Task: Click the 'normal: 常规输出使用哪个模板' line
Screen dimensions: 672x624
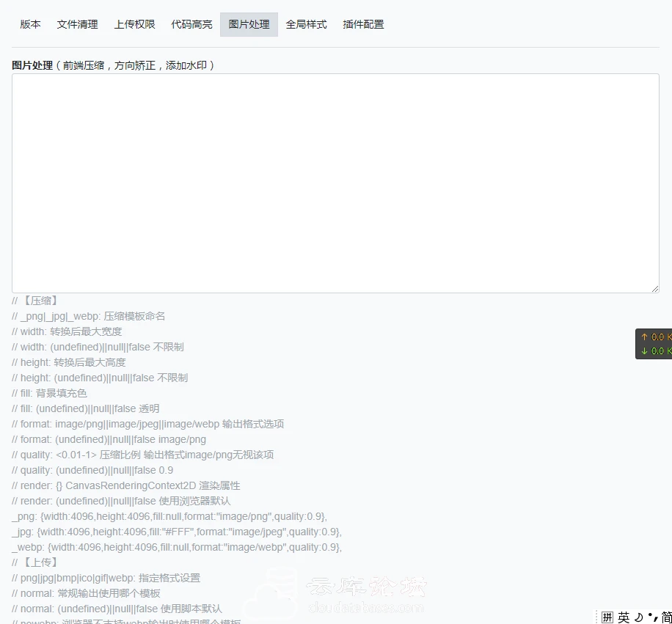Action: [x=86, y=593]
